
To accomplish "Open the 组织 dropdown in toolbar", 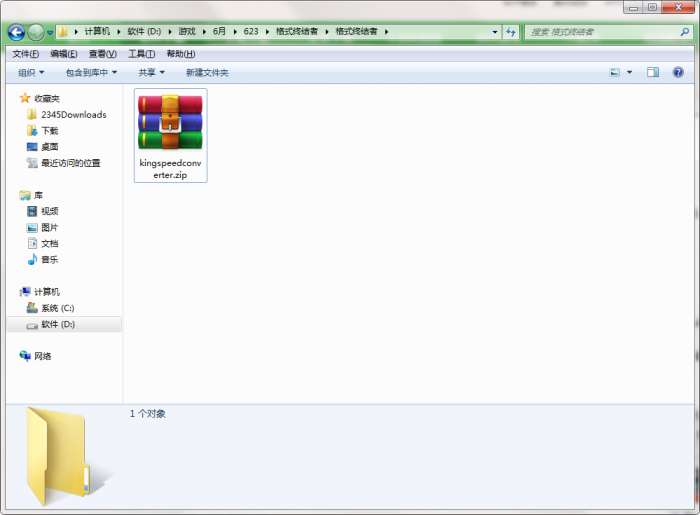I will coord(31,72).
